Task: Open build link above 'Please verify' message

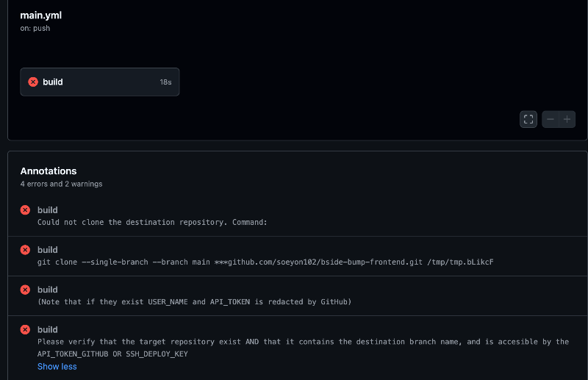Action: point(48,330)
